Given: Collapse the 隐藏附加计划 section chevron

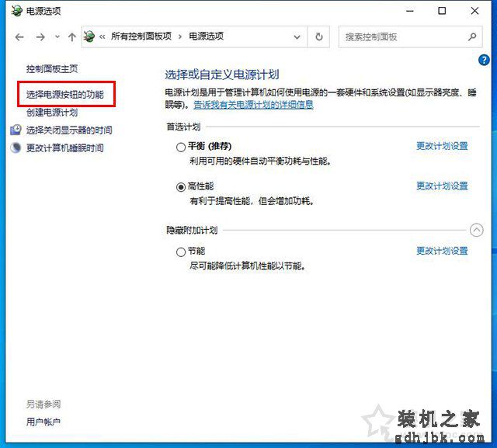Looking at the screenshot, I should pyautogui.click(x=476, y=230).
